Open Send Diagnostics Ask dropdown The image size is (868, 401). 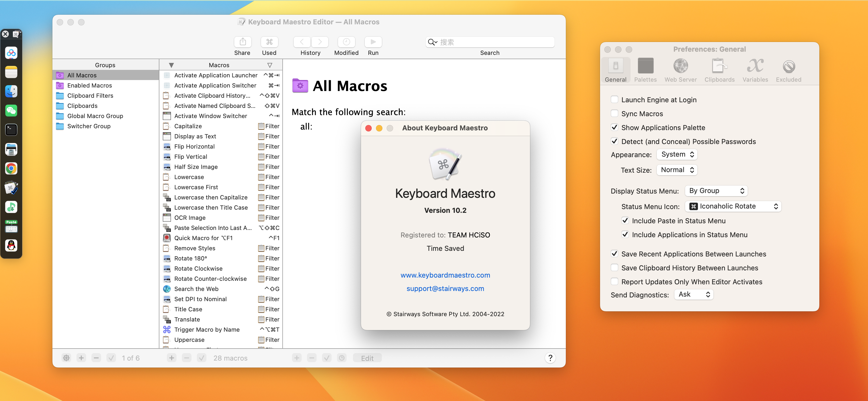coord(694,294)
